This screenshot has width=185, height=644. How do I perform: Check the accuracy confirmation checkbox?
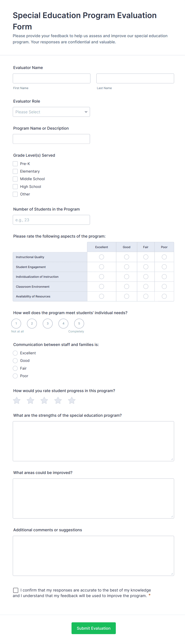[16, 590]
